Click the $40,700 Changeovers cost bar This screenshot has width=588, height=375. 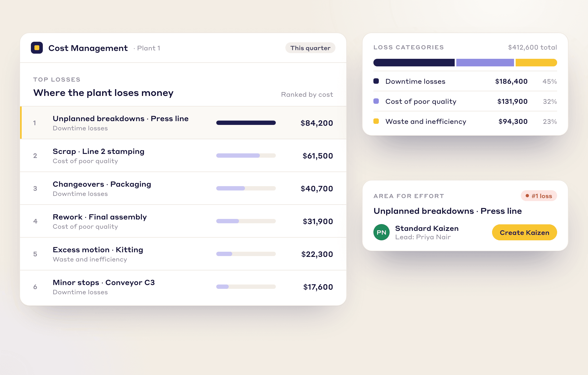246,188
